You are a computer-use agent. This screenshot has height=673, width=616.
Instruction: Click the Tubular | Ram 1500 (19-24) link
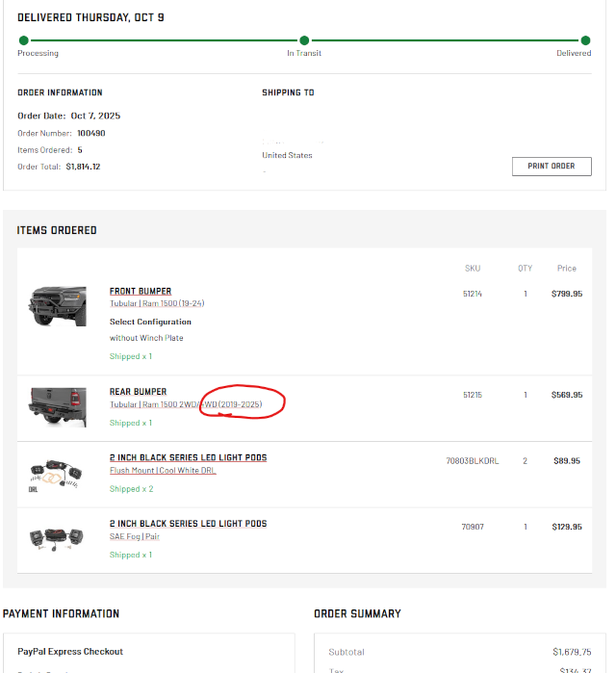click(x=157, y=304)
